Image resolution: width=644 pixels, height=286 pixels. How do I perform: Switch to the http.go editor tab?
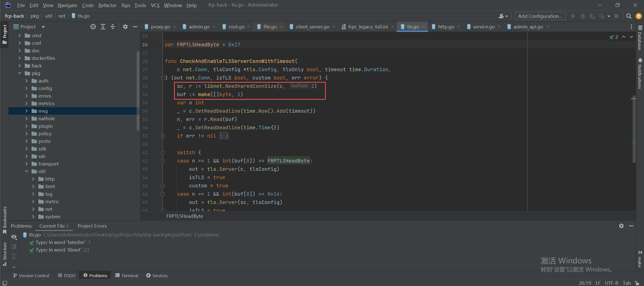pos(446,27)
